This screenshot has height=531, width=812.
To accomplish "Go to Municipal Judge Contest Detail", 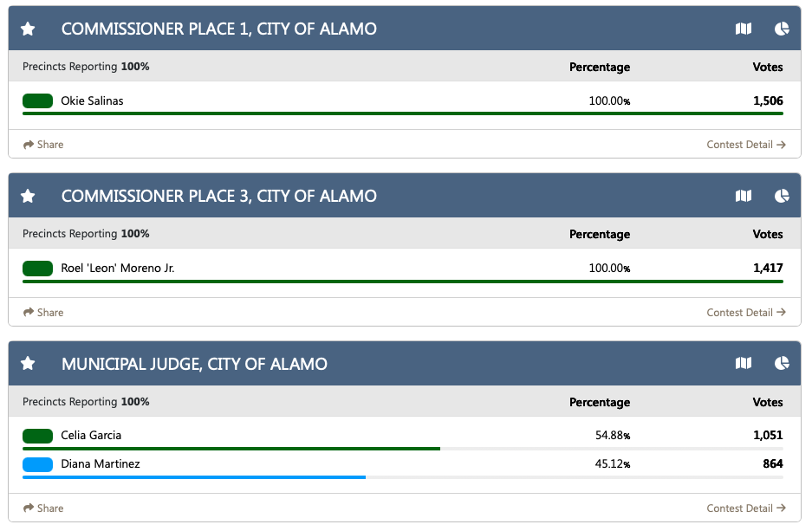I will point(746,508).
